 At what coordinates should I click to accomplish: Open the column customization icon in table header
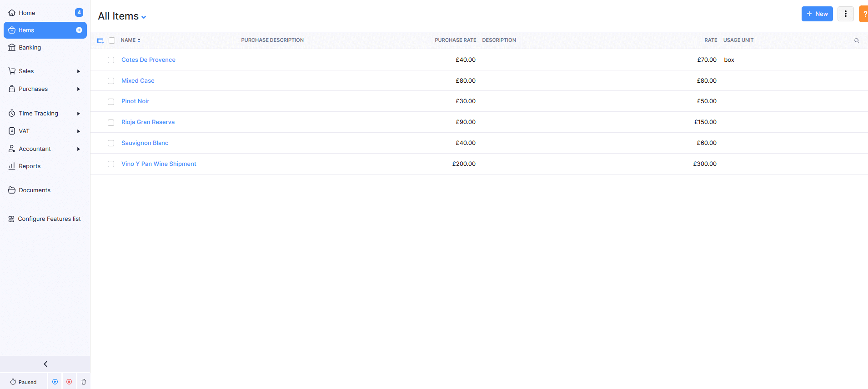pos(100,40)
